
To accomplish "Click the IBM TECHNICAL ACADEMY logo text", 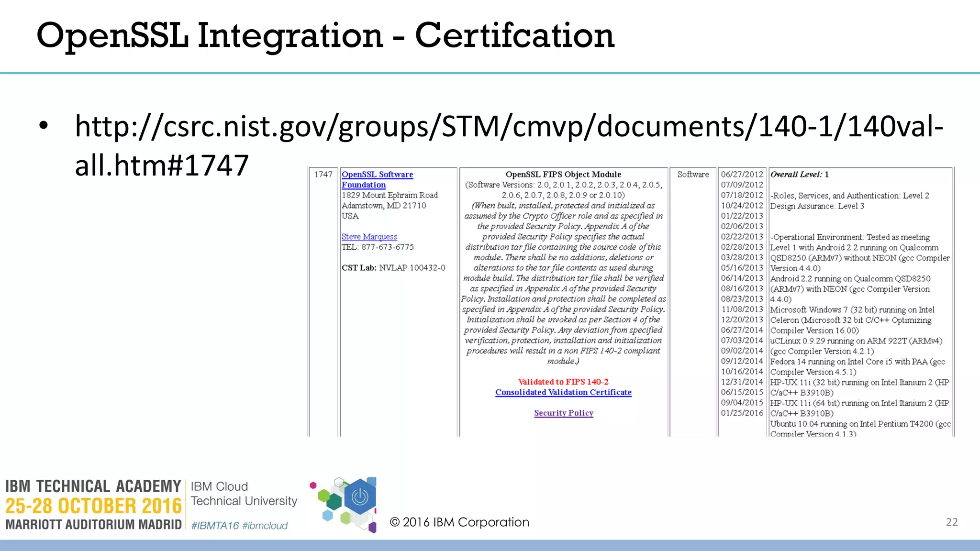I will pos(93,486).
